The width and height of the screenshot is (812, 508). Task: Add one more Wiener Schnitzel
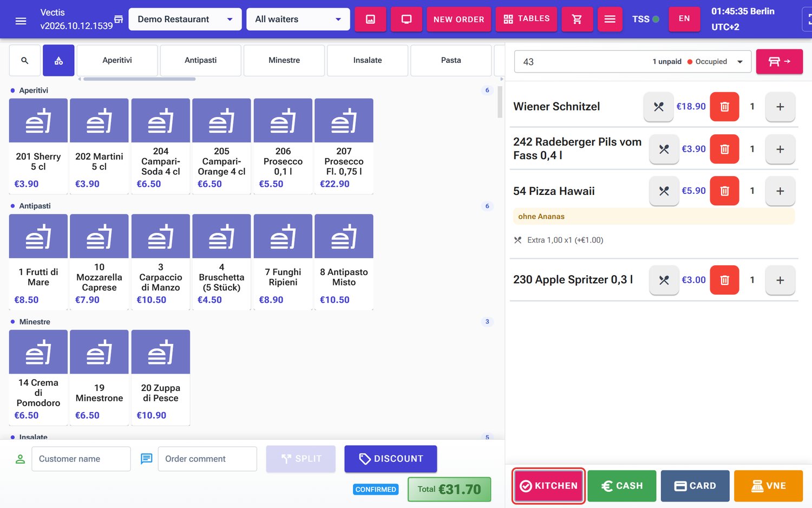coord(780,107)
